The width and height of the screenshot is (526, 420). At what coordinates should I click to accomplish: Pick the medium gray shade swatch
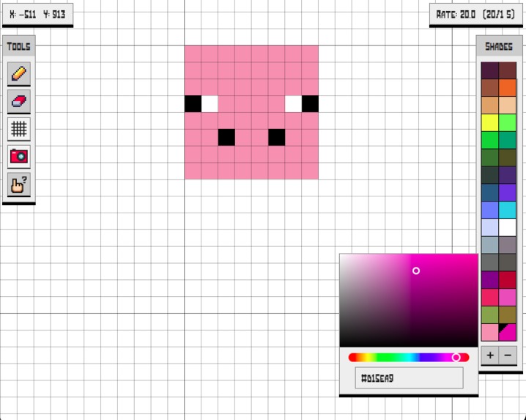[490, 262]
